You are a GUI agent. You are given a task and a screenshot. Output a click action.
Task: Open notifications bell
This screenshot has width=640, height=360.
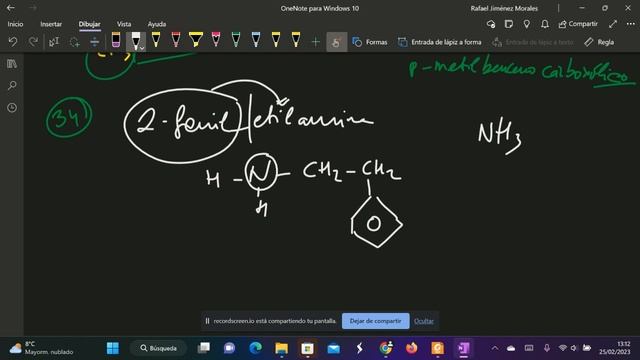pyautogui.click(x=544, y=24)
